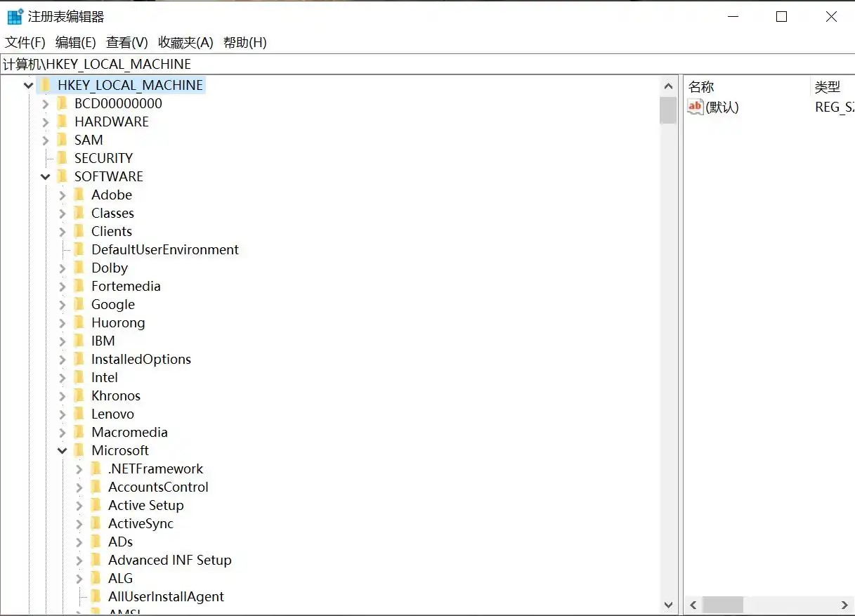Expand the SAM key
Viewport: 855px width, 616px height.
[46, 140]
